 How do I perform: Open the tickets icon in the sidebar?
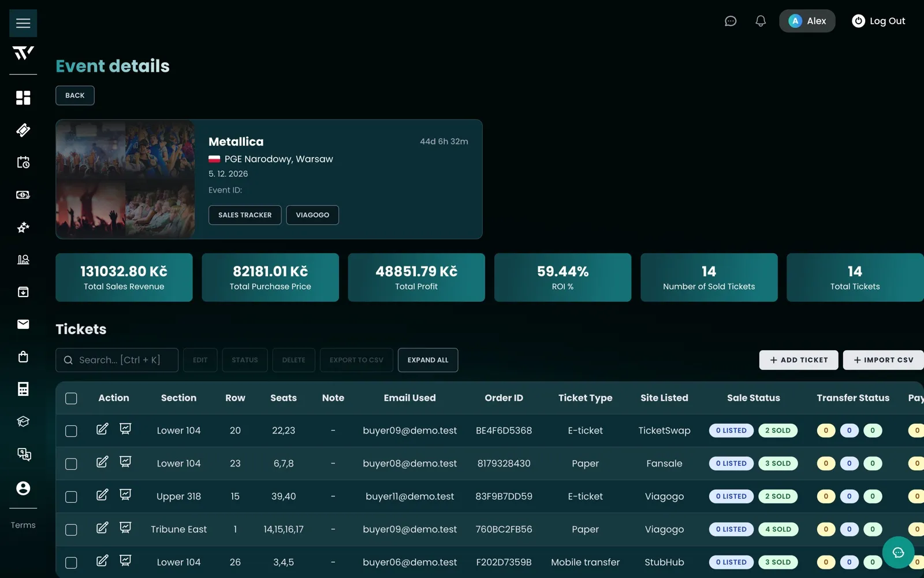point(23,130)
